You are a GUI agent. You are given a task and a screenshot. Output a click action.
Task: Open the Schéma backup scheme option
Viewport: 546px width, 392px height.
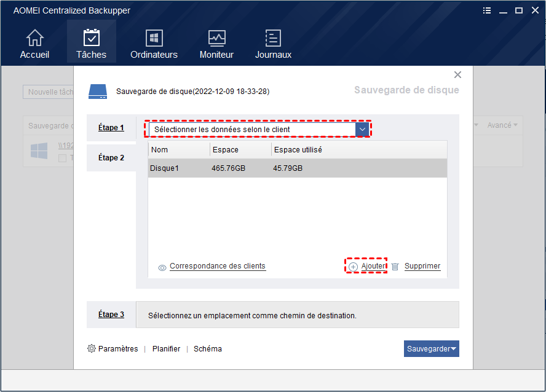pos(208,349)
